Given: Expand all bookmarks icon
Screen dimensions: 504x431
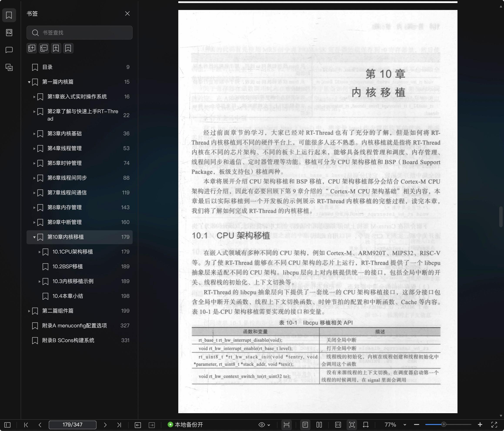Looking at the screenshot, I should 32,48.
